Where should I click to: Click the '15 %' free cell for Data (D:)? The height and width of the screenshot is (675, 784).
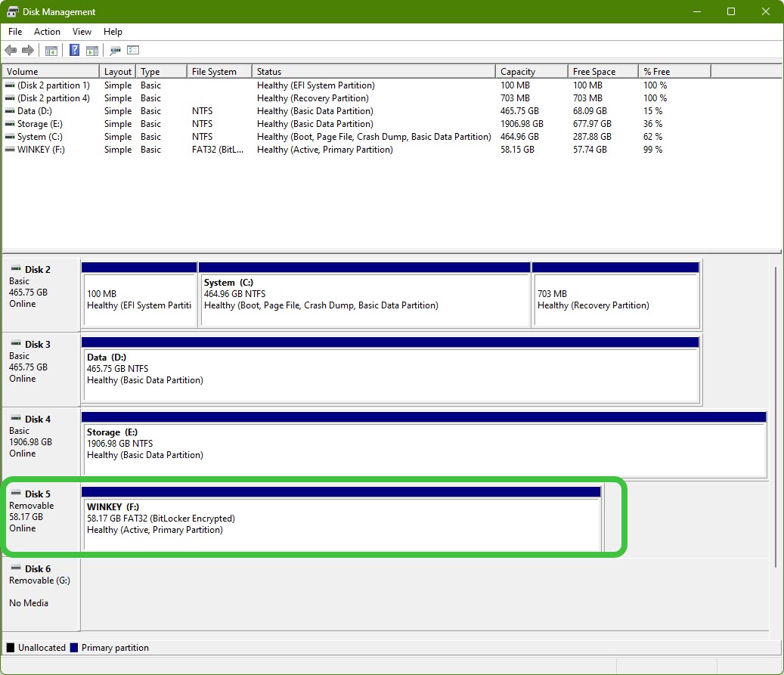[652, 111]
